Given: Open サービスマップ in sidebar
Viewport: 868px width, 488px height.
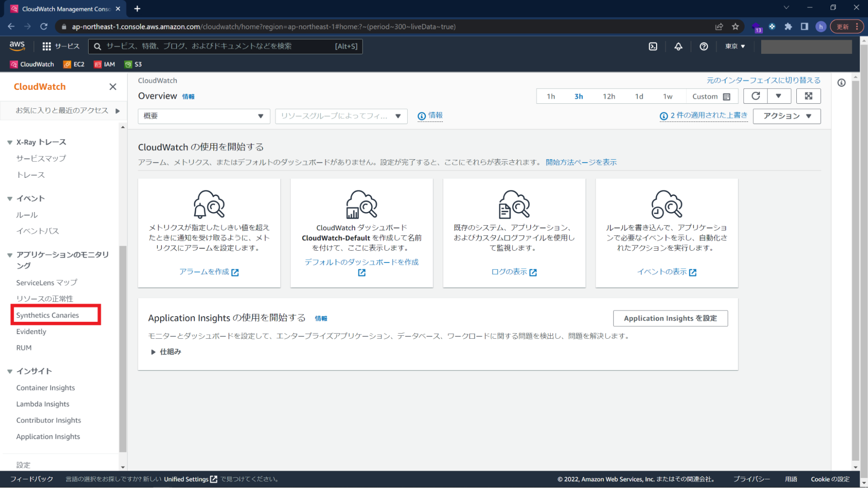Looking at the screenshot, I should [41, 159].
